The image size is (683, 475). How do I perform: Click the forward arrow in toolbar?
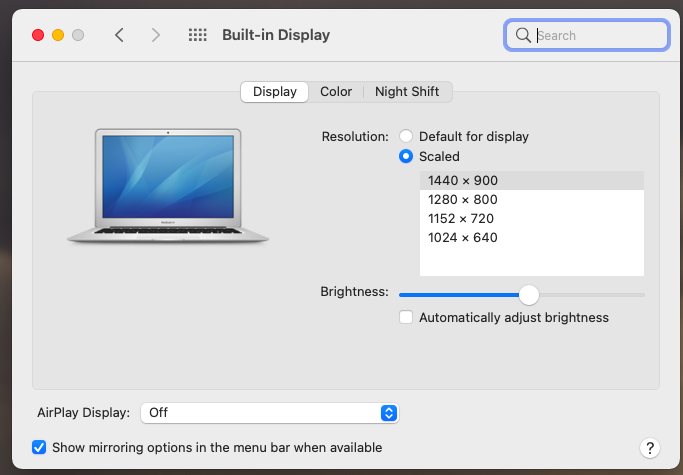coord(155,35)
